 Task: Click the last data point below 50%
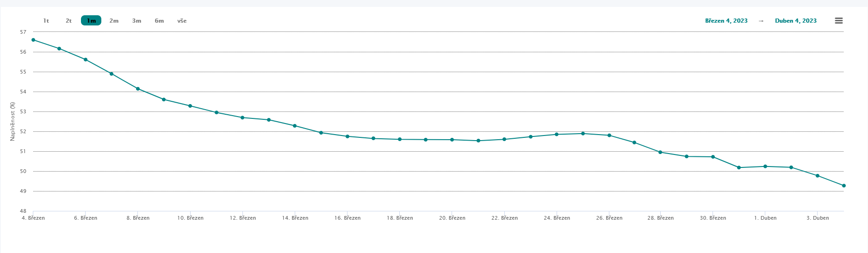(844, 186)
